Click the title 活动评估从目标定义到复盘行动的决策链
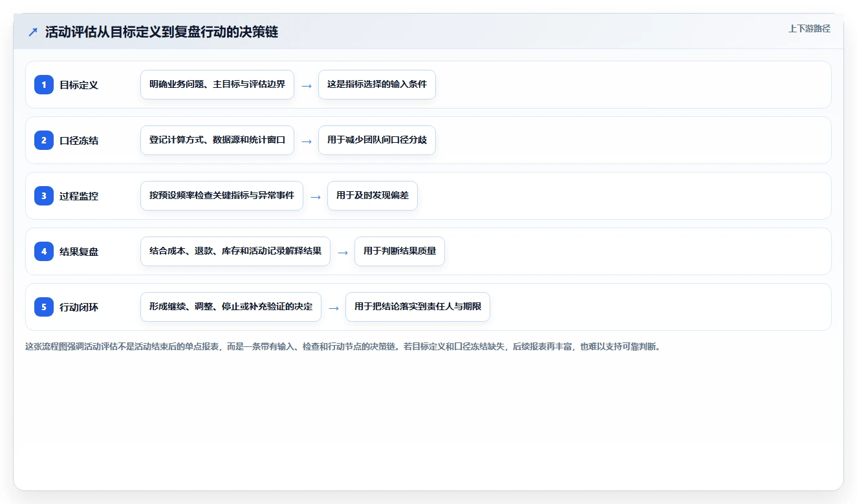Screen dimensions: 857x504 pos(162,32)
